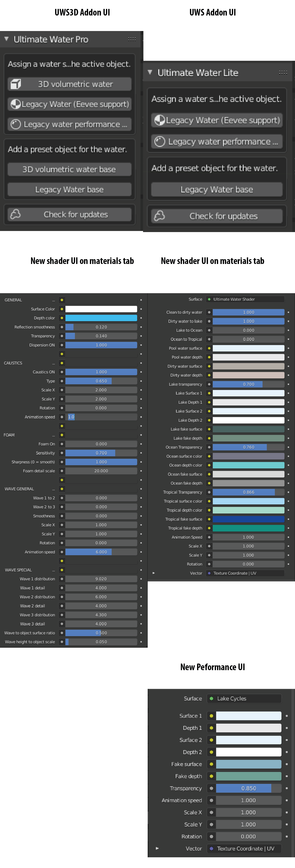
Task: Click yellow socket next to FOAM header
Action: 62,435
